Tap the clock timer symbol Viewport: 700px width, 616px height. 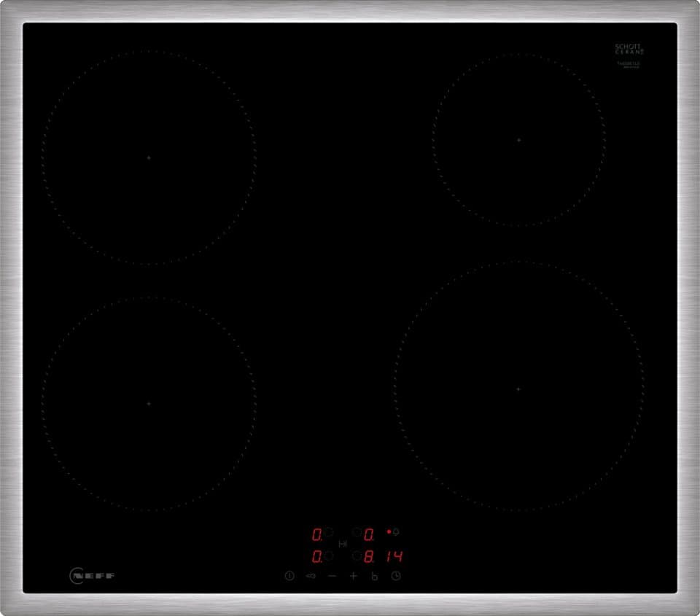396,576
